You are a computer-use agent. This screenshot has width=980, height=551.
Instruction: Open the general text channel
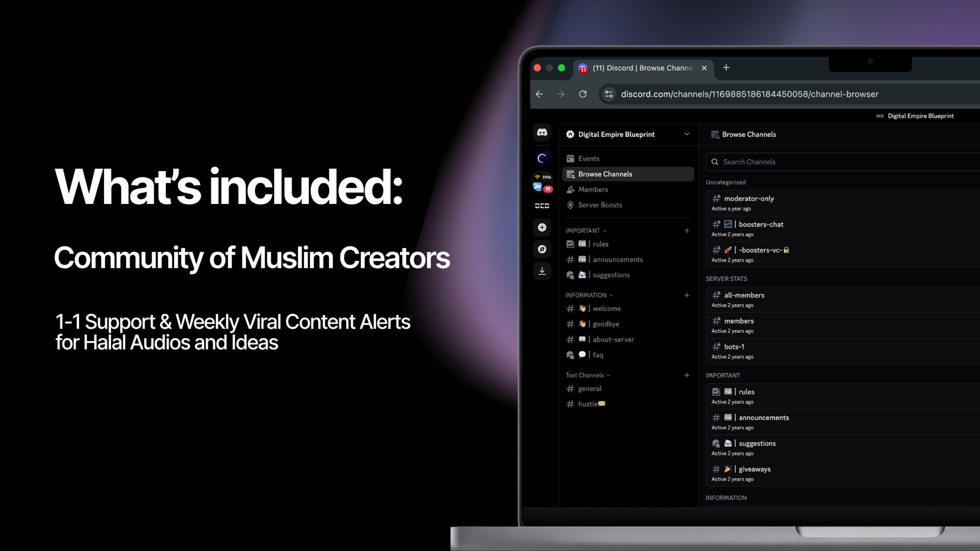[x=628, y=389]
